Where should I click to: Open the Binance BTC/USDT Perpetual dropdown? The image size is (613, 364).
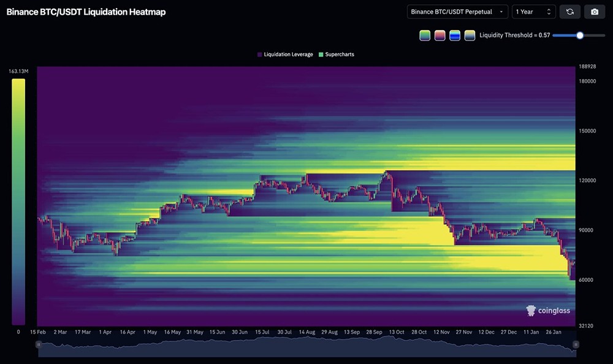pos(457,12)
